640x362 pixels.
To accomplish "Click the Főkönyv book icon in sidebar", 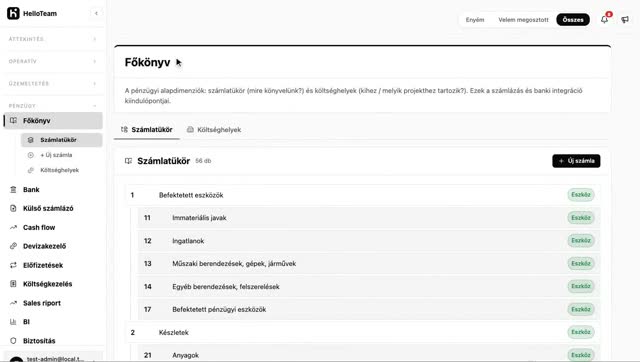I will click(x=13, y=120).
